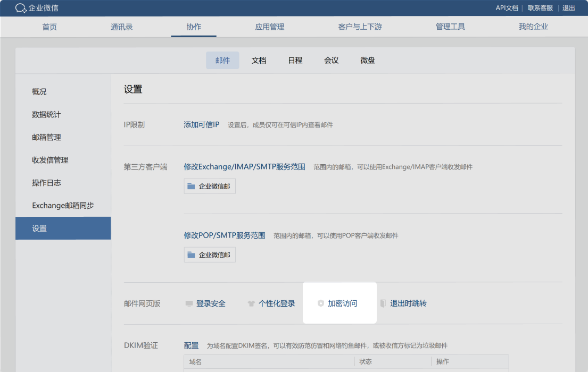Viewport: 588px width, 372px height.
Task: Click the door icon beside 退出时跳转
Action: click(383, 303)
